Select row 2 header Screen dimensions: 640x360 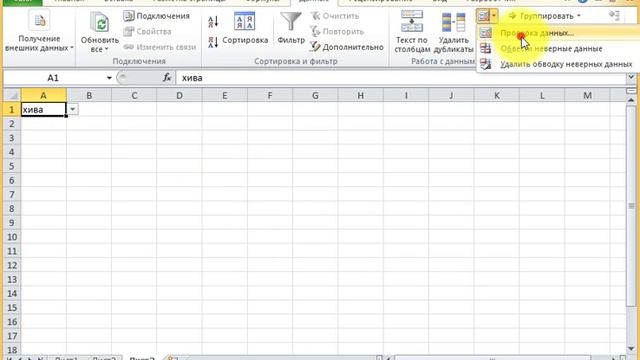tap(12, 124)
